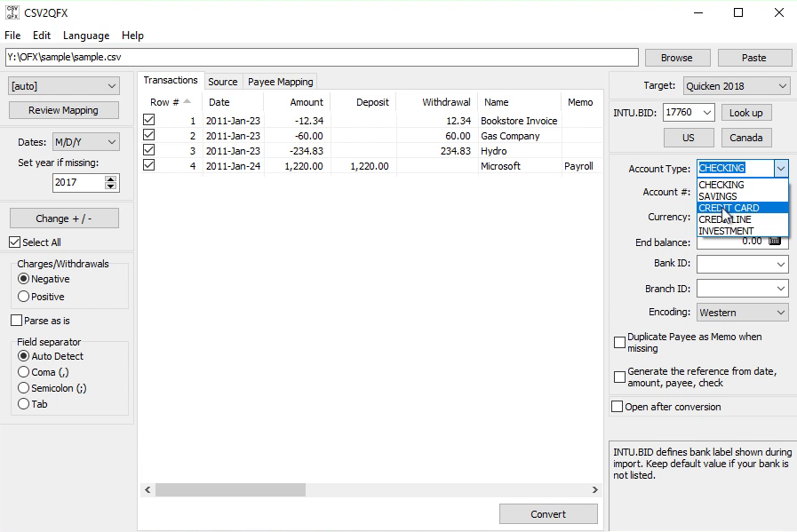Open the Encoding Western dropdown
Screen dimensions: 797x532
click(x=743, y=313)
